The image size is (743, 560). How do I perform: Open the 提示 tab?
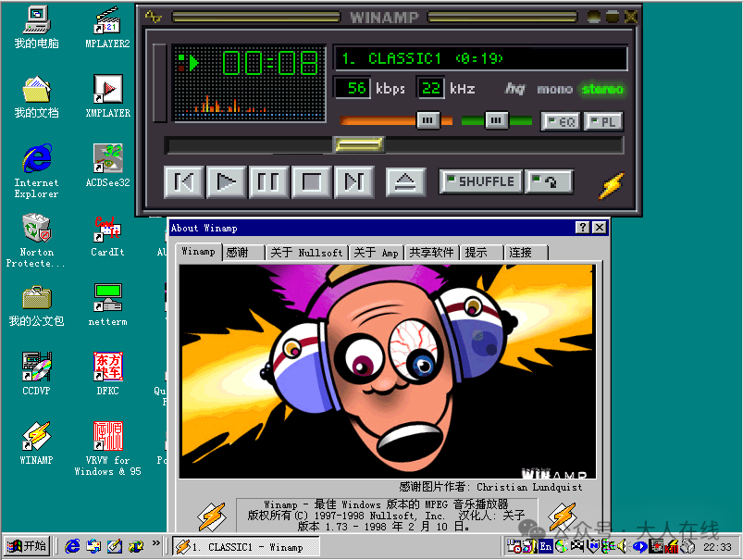[482, 253]
